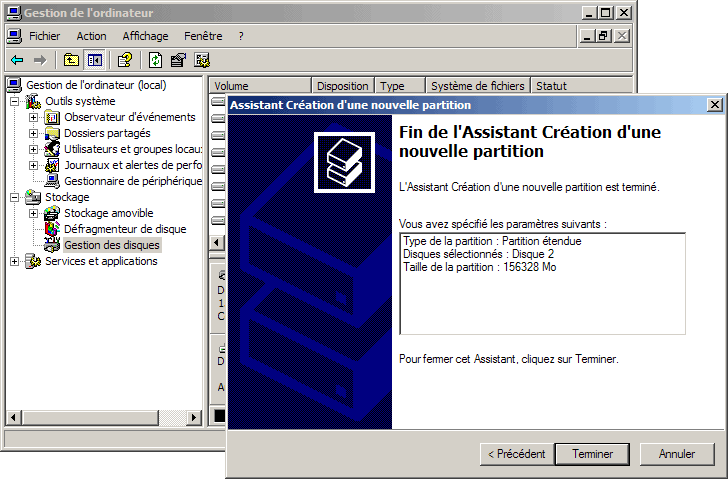Click the Up one level folder icon
The height and width of the screenshot is (479, 728).
71,60
